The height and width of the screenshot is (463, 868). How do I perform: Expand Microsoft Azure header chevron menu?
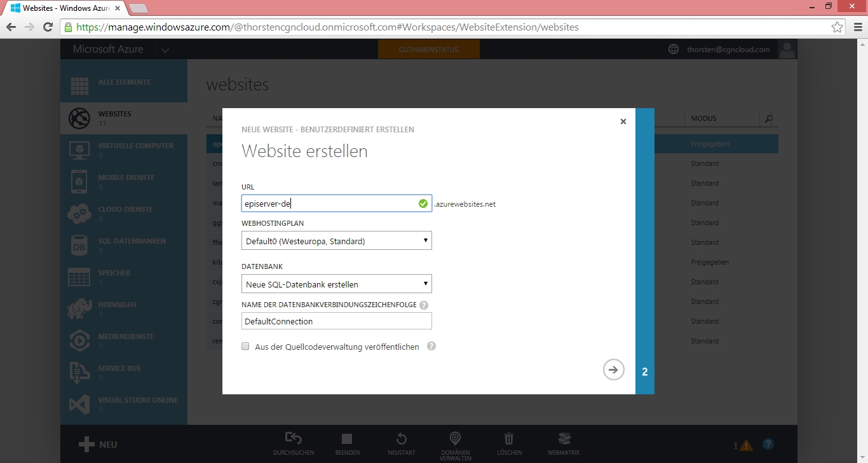(x=165, y=50)
